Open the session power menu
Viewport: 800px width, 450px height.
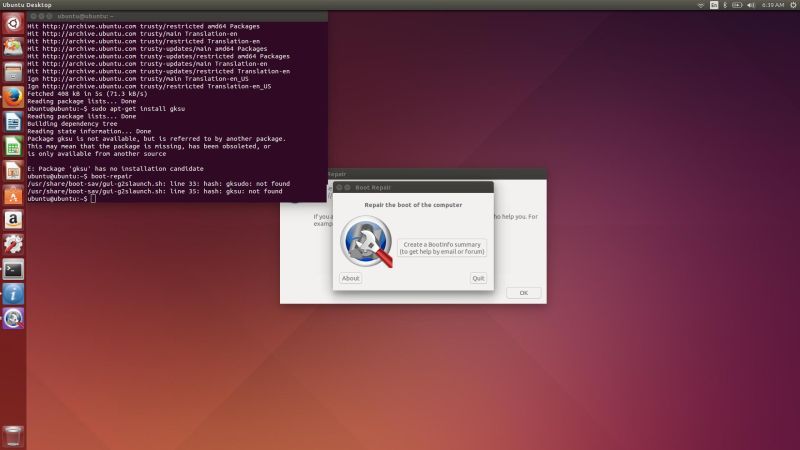tap(793, 5)
